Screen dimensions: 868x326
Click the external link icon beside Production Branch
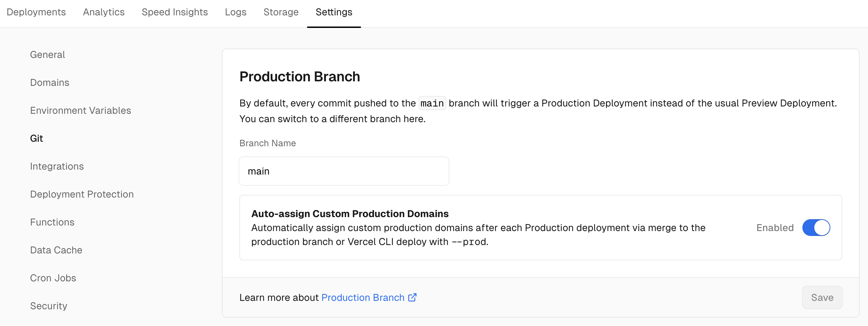(412, 297)
